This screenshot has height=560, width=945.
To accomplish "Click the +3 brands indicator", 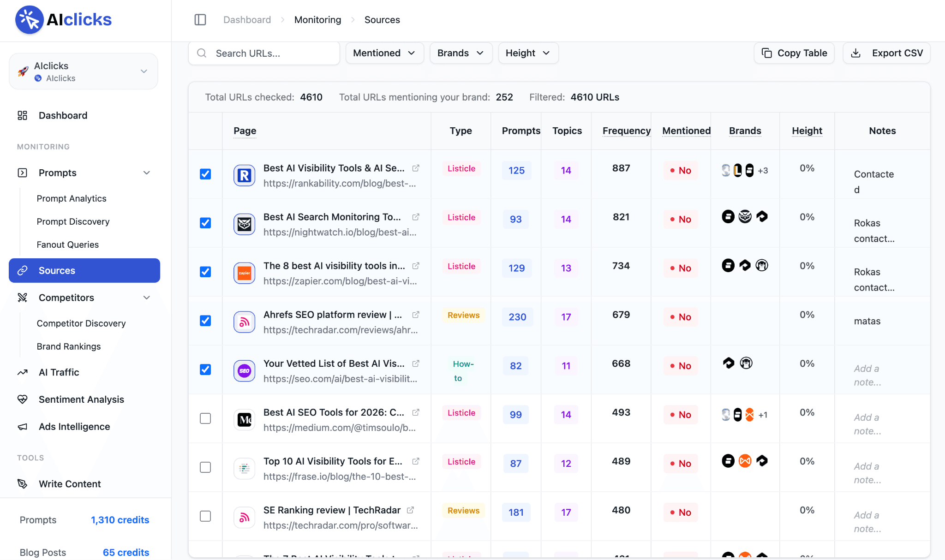I will pyautogui.click(x=763, y=171).
